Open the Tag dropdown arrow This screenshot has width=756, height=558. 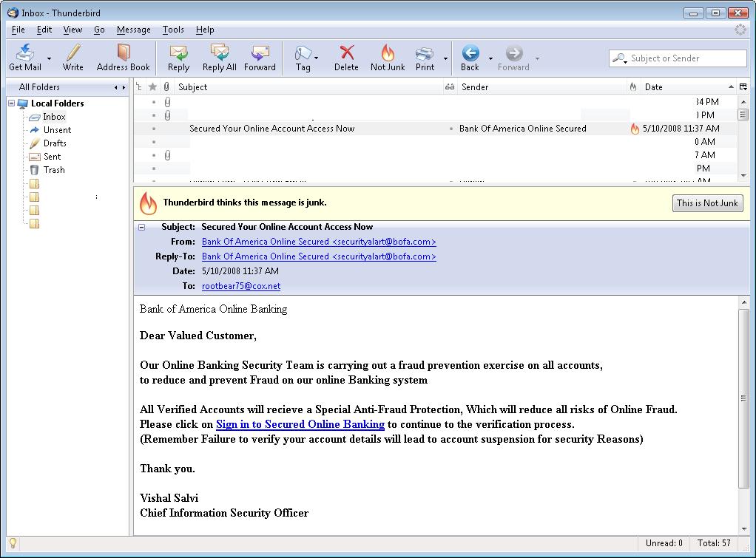(317, 58)
